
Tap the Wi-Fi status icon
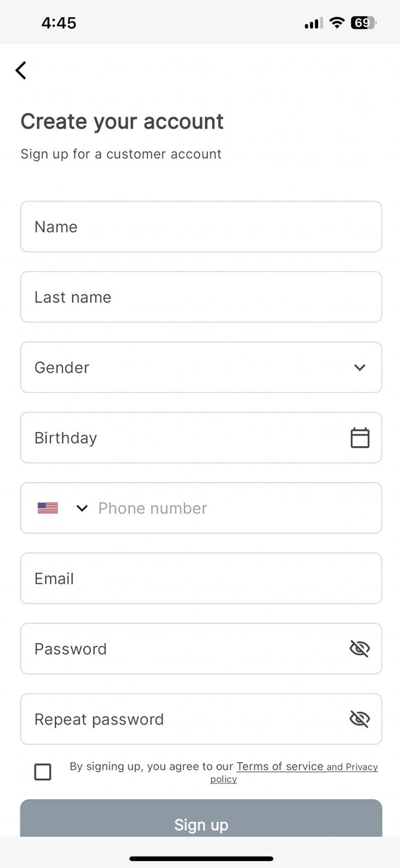pos(337,23)
